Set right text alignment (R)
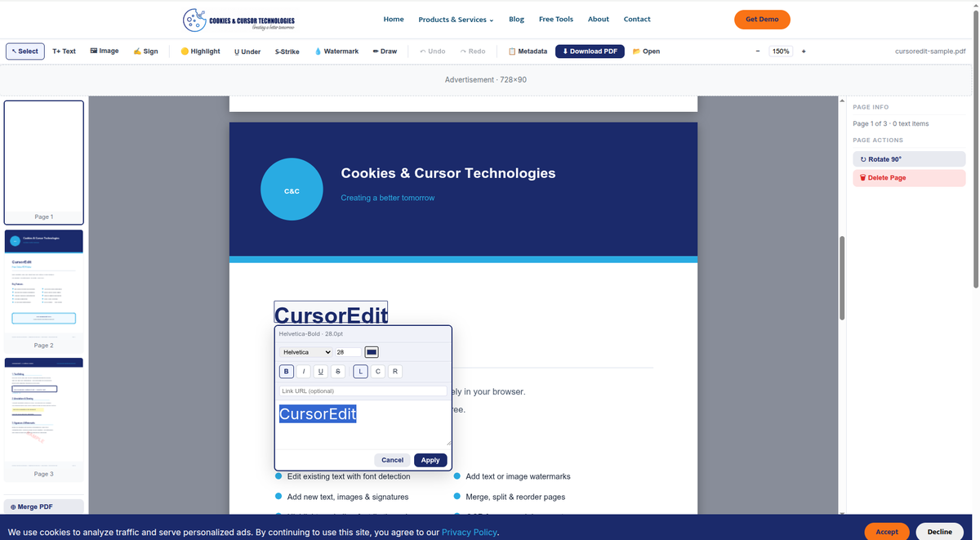 click(395, 372)
